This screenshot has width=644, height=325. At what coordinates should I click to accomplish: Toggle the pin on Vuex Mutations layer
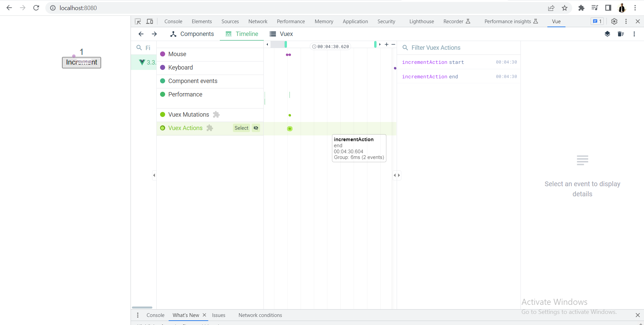[217, 115]
